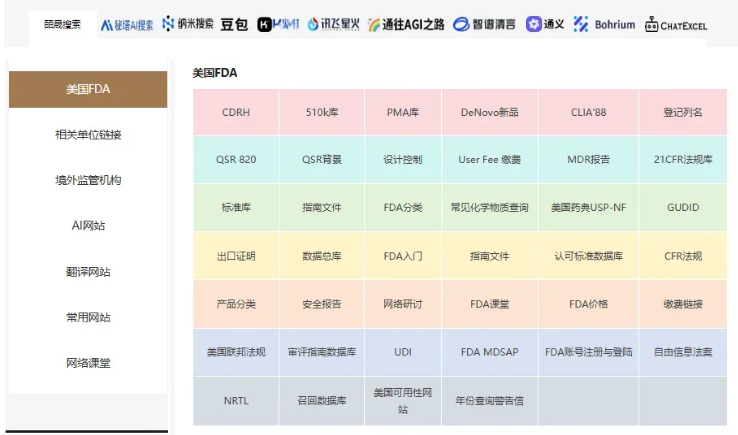Open the 智谱清言 logo link
This screenshot has width=738, height=435.
tap(484, 24)
